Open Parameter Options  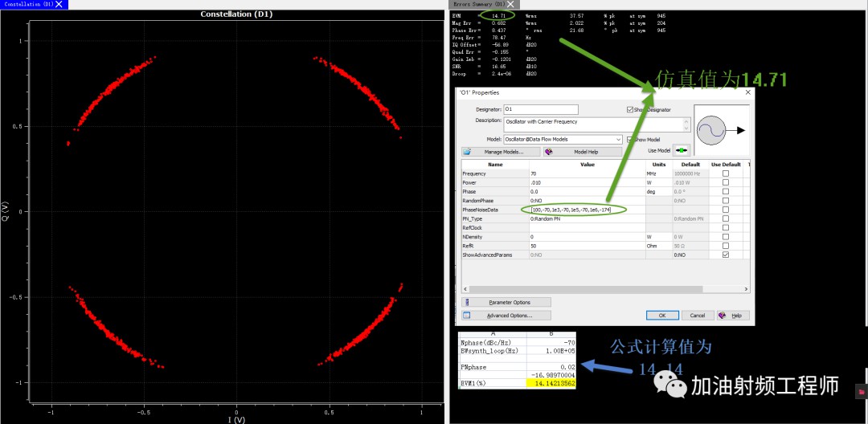506,303
